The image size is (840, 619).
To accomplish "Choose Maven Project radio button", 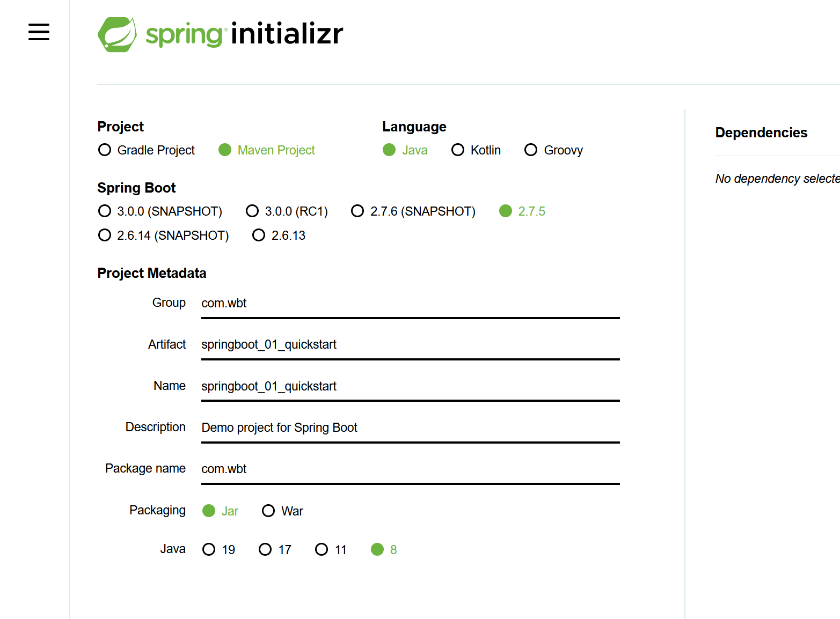I will (x=225, y=150).
